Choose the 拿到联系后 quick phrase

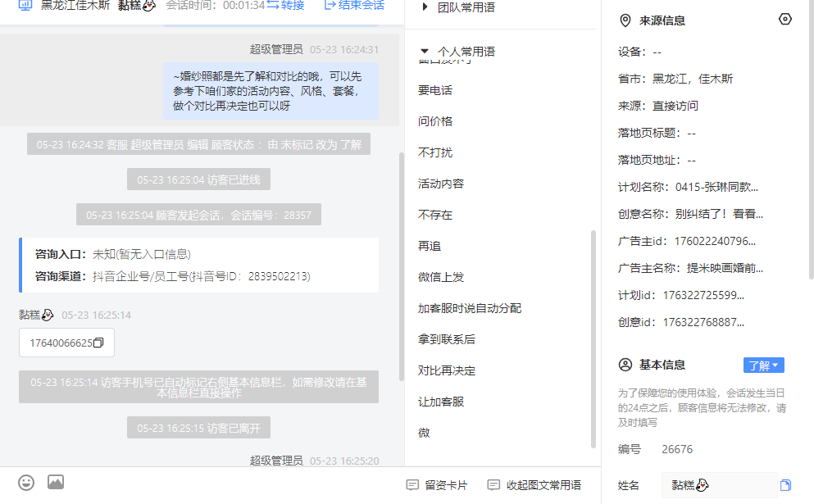447,339
